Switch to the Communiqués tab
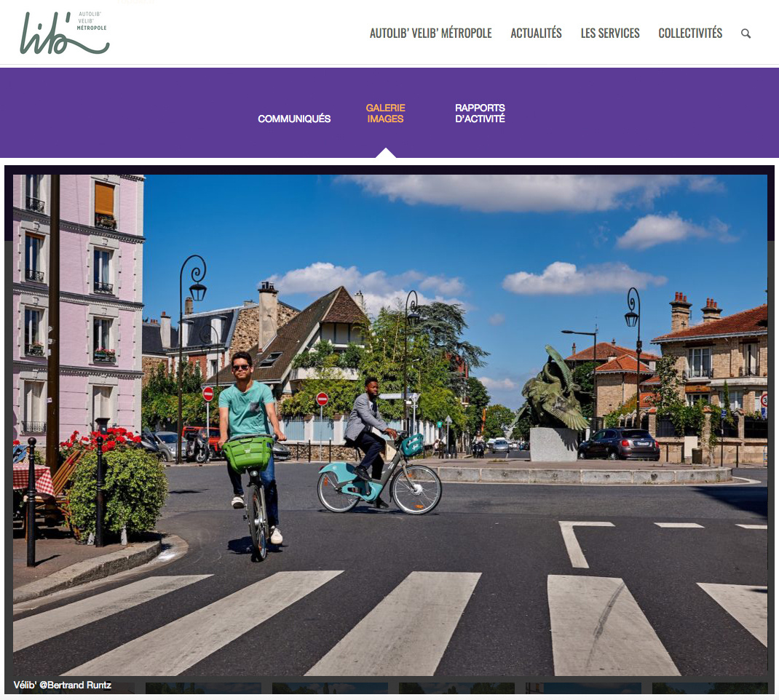 294,119
